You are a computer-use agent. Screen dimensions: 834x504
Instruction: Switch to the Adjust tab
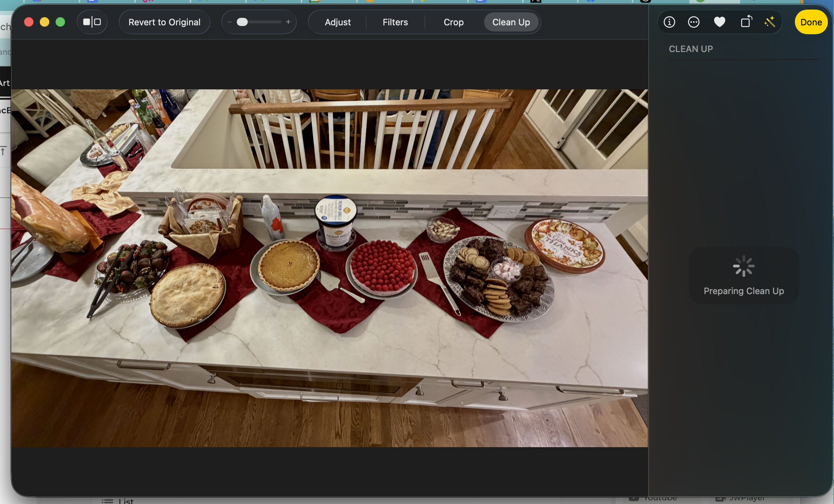tap(338, 22)
